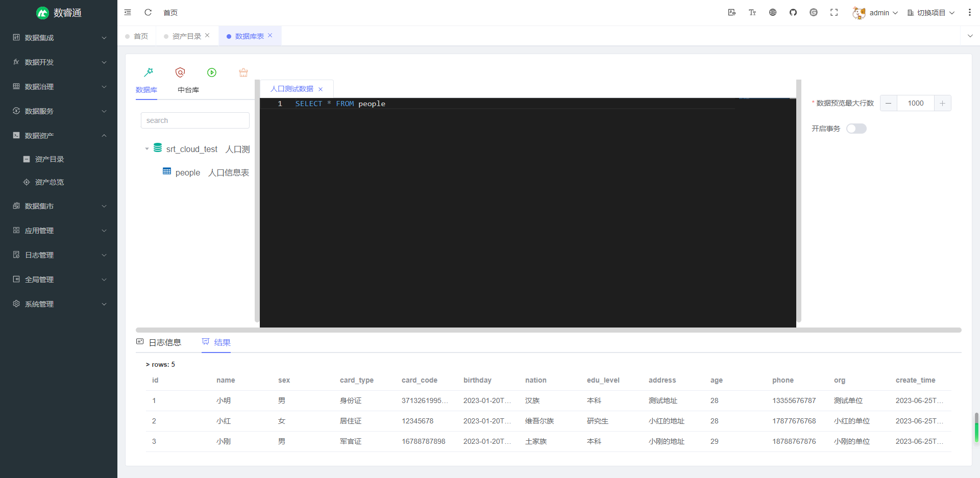Click the red shield check icon
This screenshot has width=980, height=478.
click(x=180, y=72)
